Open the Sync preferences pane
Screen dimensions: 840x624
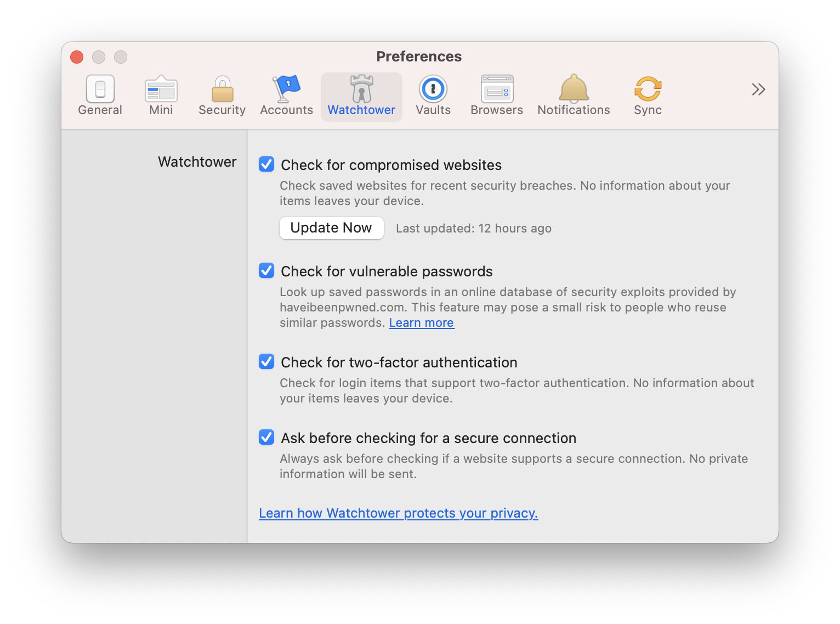point(648,96)
